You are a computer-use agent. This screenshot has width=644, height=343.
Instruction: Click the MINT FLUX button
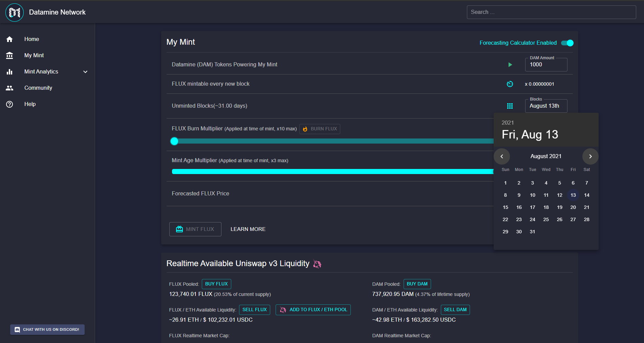[x=195, y=229]
